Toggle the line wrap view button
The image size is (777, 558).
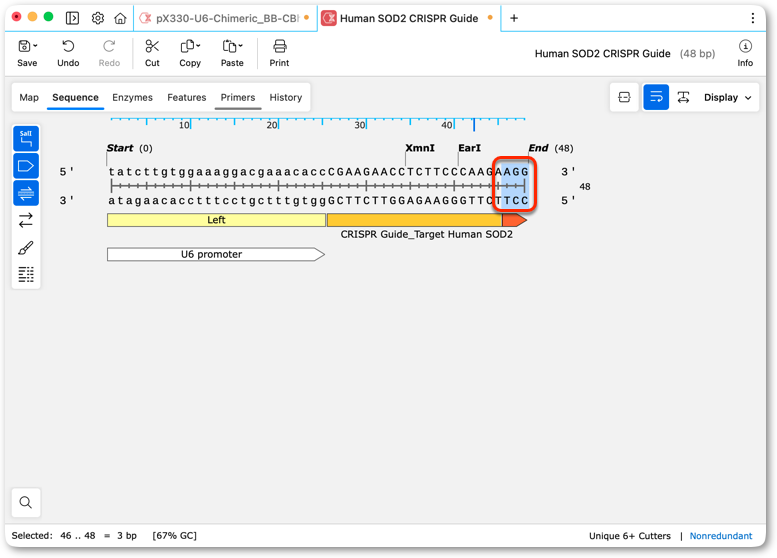[x=656, y=97]
